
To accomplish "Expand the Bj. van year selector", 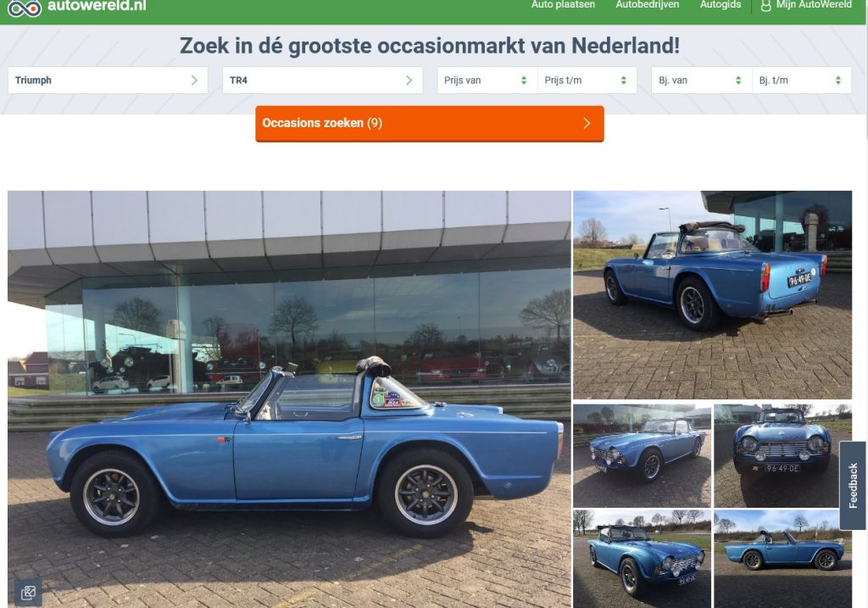I will (x=701, y=81).
